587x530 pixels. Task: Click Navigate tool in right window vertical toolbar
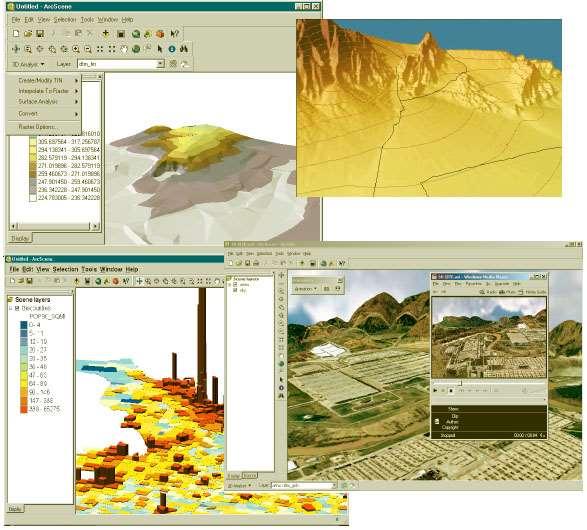(282, 275)
